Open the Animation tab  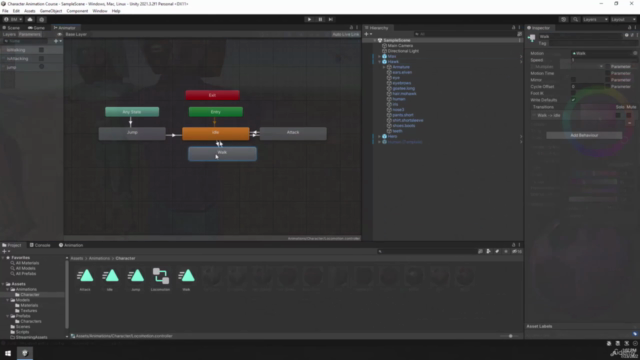71,245
